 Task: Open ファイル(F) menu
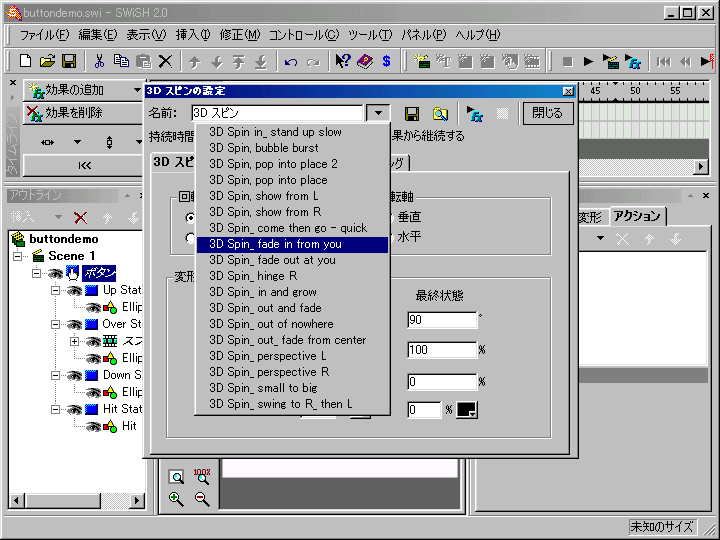(x=45, y=35)
